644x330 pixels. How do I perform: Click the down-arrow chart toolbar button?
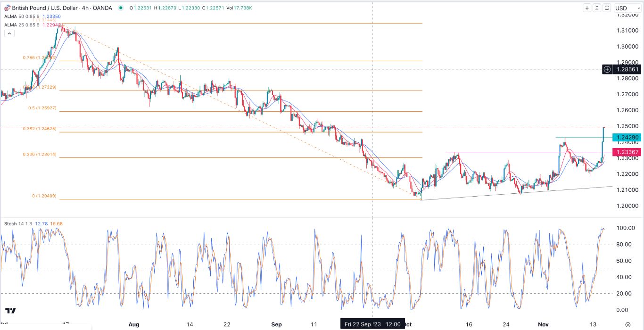[586, 8]
